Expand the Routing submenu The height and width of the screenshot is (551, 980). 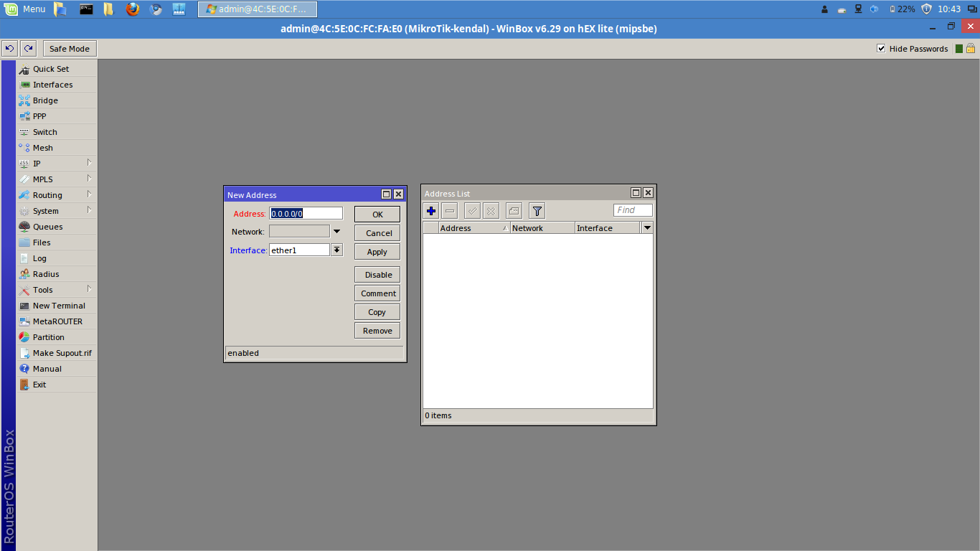click(57, 195)
